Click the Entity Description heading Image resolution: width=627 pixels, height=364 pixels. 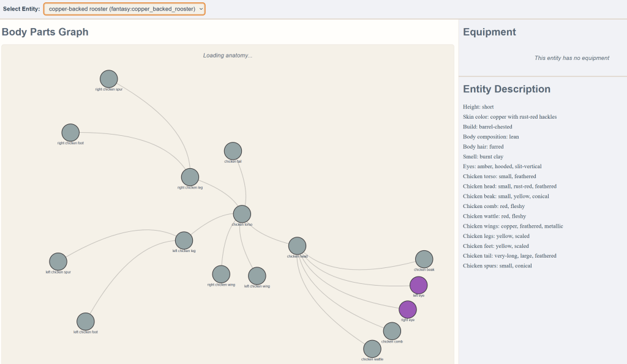click(x=506, y=89)
